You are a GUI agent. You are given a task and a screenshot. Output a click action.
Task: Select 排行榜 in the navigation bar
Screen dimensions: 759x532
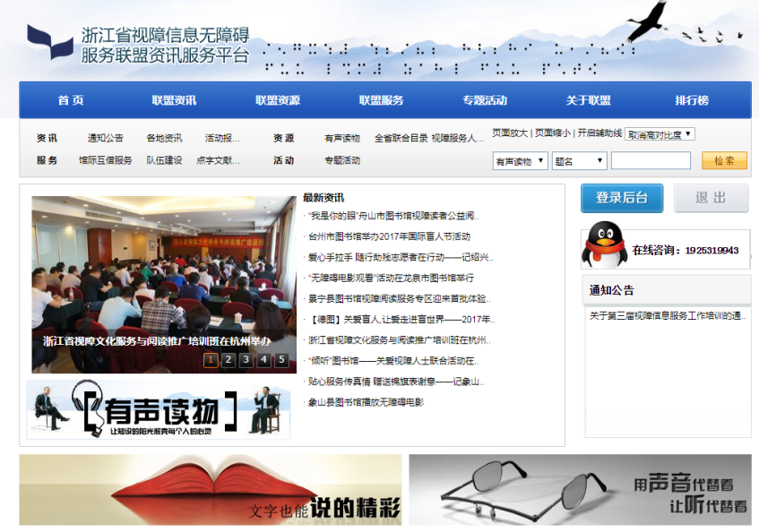point(692,100)
